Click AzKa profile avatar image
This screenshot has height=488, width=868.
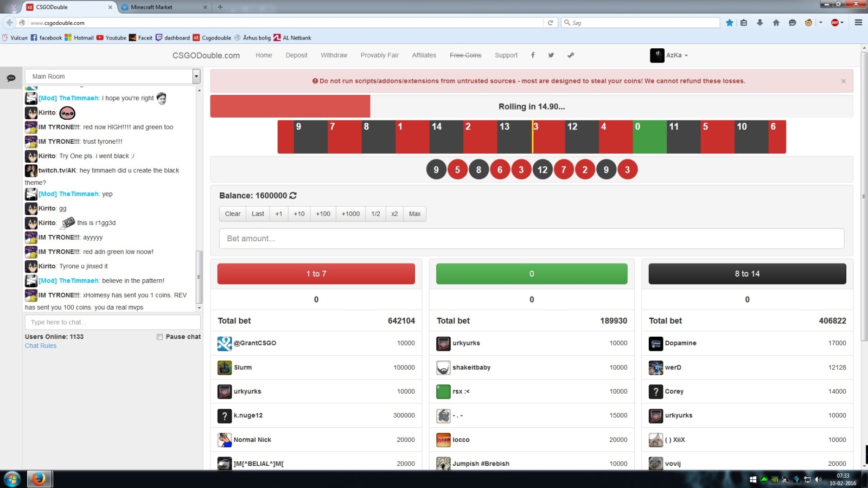[x=657, y=55]
